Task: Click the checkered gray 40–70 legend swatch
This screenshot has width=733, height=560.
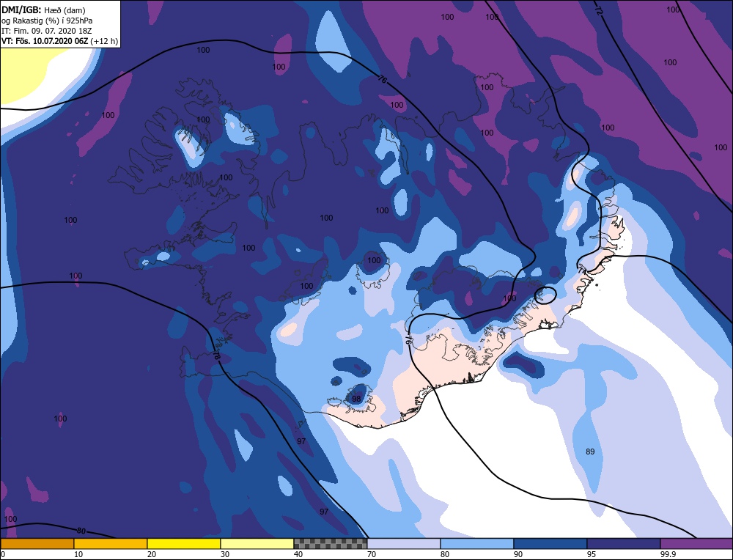Action: 331,543
